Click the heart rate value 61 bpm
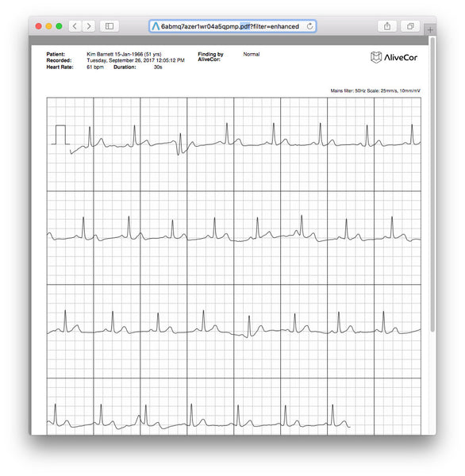465x476 pixels. pos(95,67)
